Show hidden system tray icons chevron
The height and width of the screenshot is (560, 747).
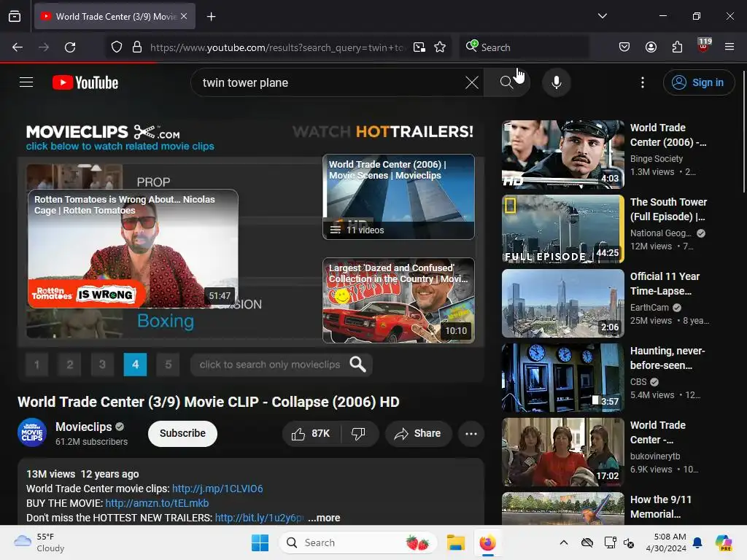pyautogui.click(x=564, y=542)
